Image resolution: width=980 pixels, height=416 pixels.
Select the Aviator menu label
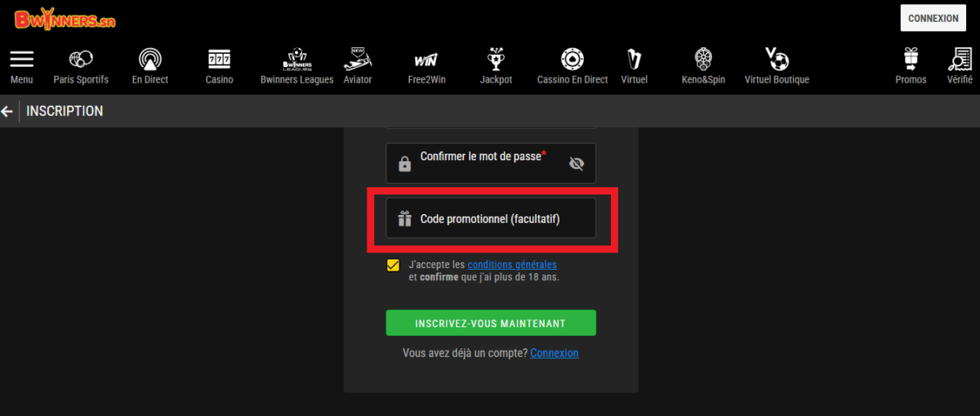(358, 80)
